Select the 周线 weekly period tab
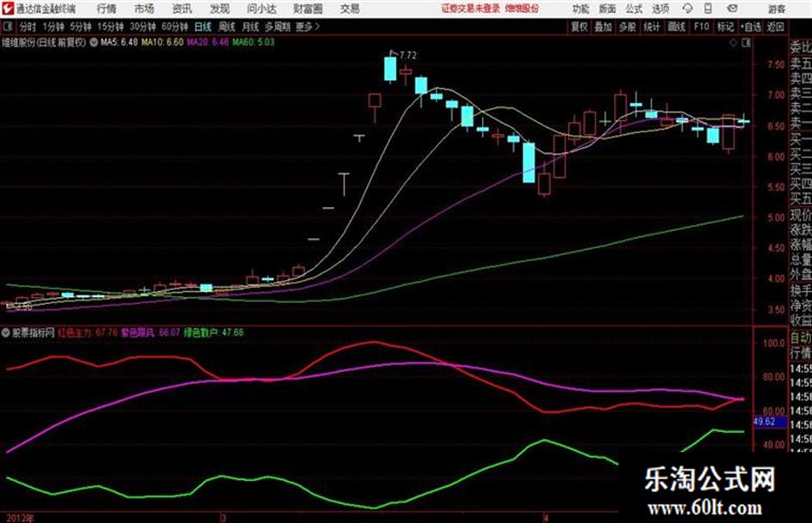The width and height of the screenshot is (812, 523). tap(227, 27)
